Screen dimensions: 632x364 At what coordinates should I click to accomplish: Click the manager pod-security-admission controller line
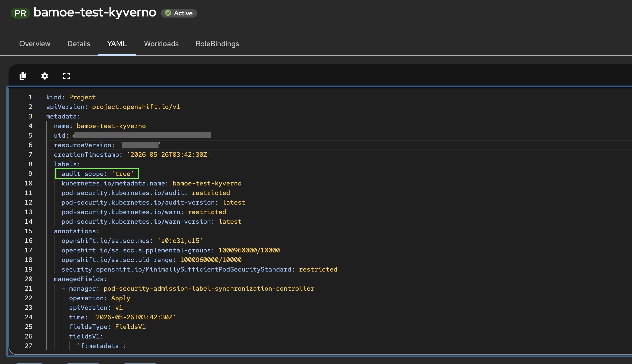tap(188, 289)
